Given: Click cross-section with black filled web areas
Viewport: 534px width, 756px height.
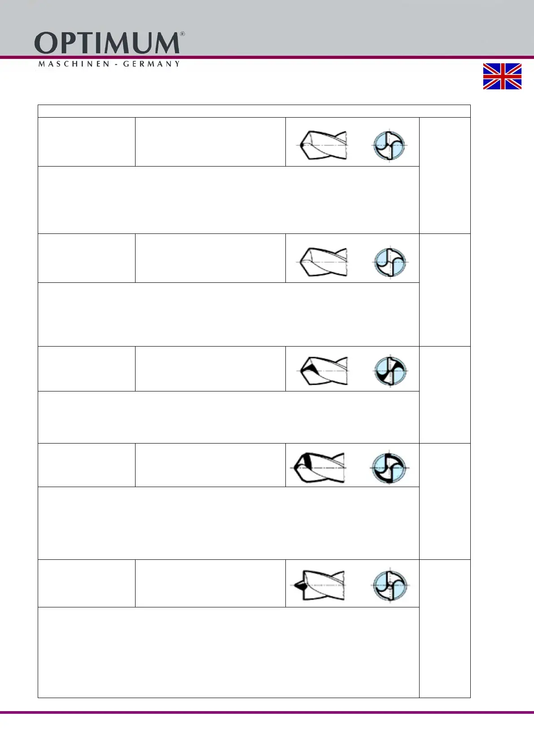Looking at the screenshot, I should [x=390, y=371].
